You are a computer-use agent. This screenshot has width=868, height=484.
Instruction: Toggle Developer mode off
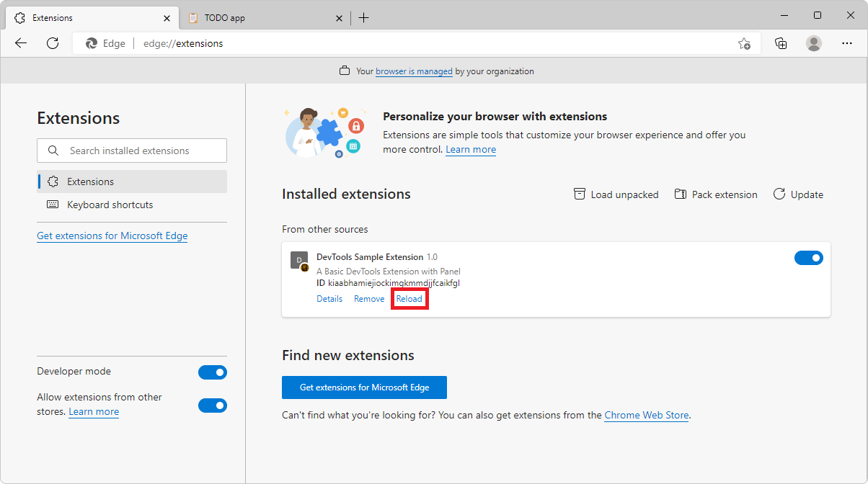(x=213, y=372)
